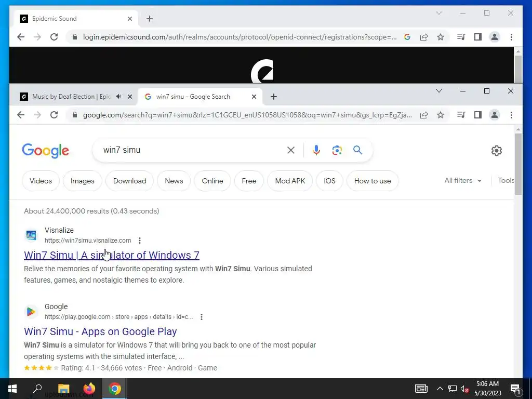Image resolution: width=532 pixels, height=399 pixels.
Task: Open profile avatar in Epidemic Sound window
Action: coord(495,37)
